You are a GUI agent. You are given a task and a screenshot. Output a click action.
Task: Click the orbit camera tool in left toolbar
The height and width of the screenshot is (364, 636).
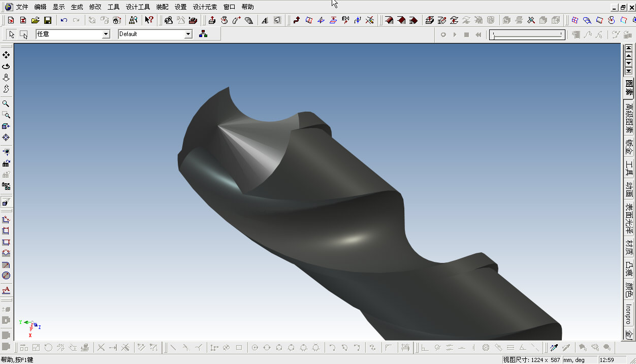pos(6,66)
